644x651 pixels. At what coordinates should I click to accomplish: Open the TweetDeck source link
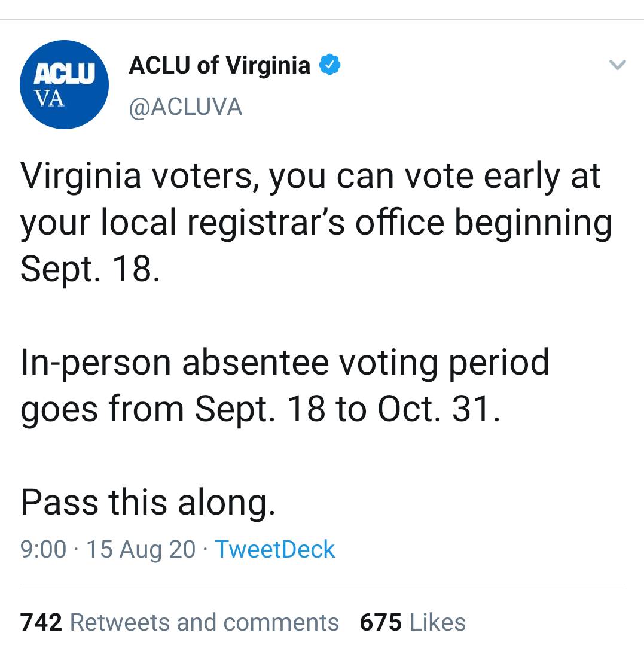tap(274, 549)
